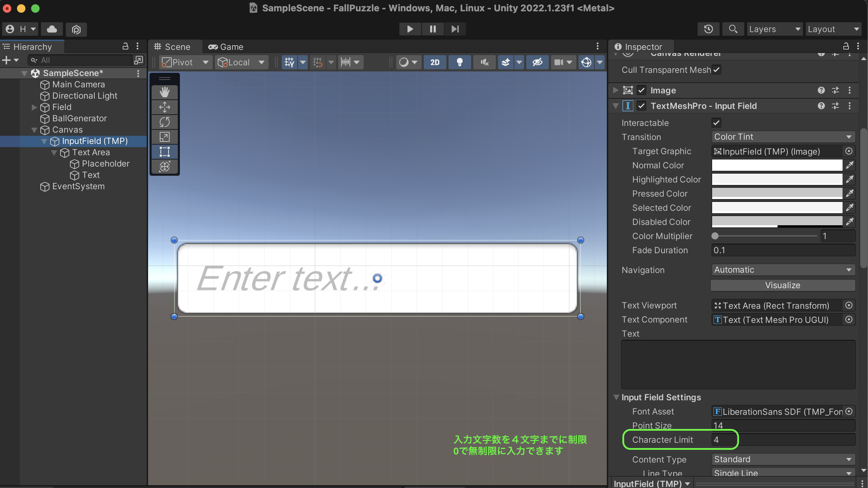Select the Scale tool
The width and height of the screenshot is (868, 488).
click(164, 137)
